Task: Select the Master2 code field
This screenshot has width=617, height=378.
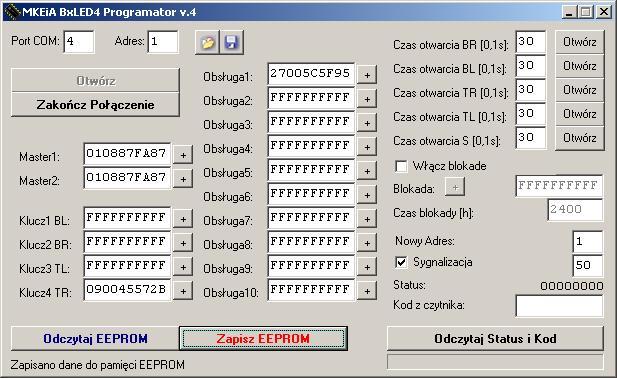Action: [x=127, y=178]
